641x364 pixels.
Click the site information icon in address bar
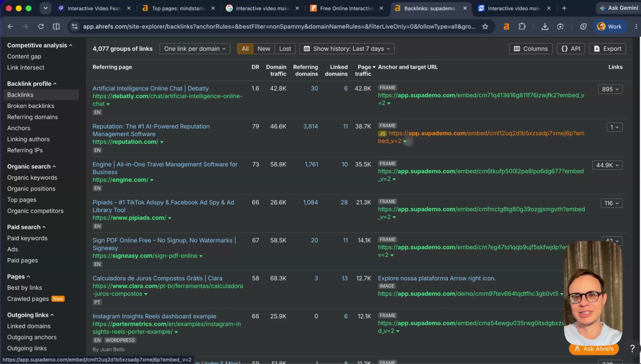coord(75,26)
